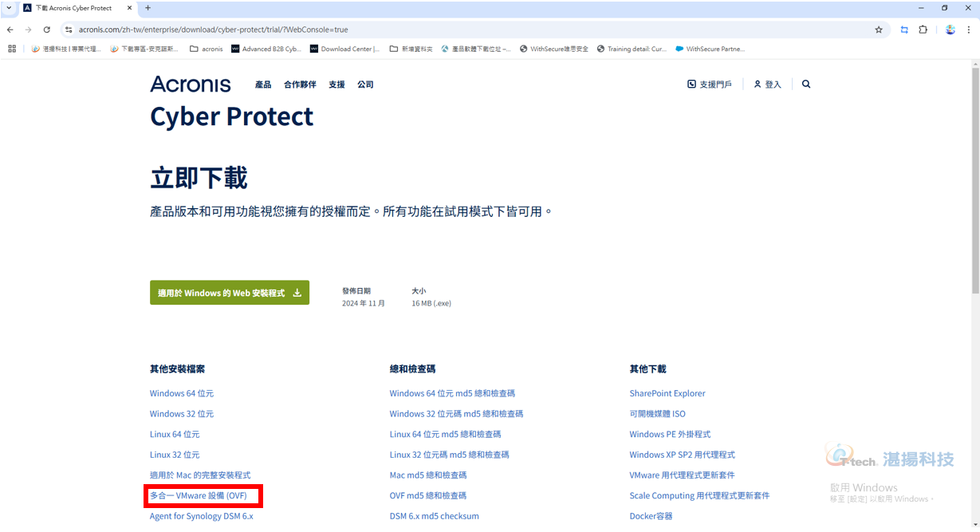The width and height of the screenshot is (980, 532).
Task: Open Chrome's three-dot menu
Action: (x=969, y=30)
